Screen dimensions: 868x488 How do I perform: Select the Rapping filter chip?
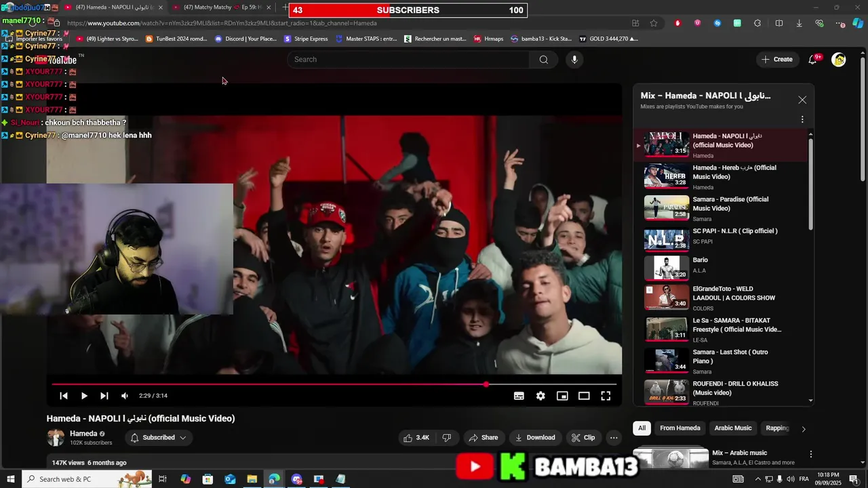point(777,428)
